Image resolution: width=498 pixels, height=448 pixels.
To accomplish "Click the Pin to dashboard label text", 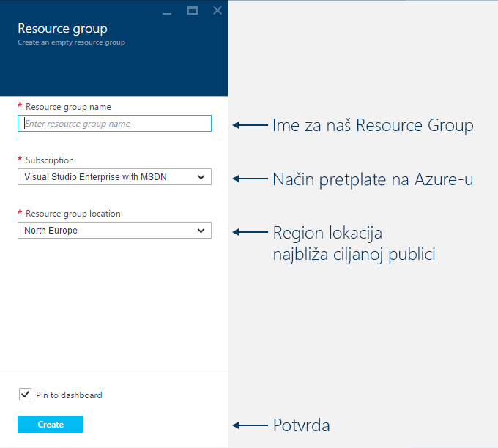I will coord(69,395).
